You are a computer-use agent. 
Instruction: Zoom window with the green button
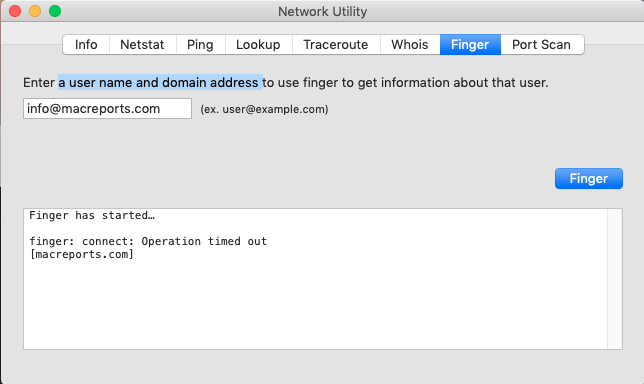coord(55,11)
